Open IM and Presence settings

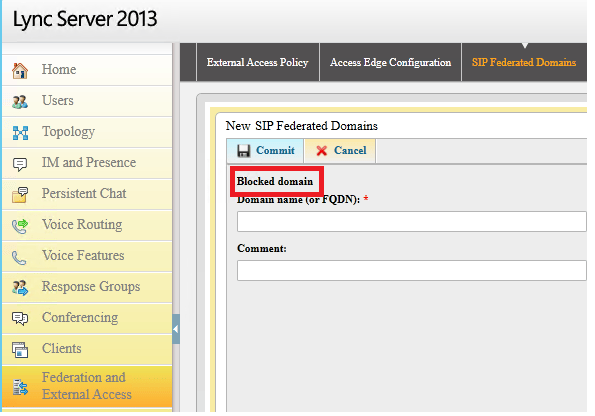coord(87,164)
